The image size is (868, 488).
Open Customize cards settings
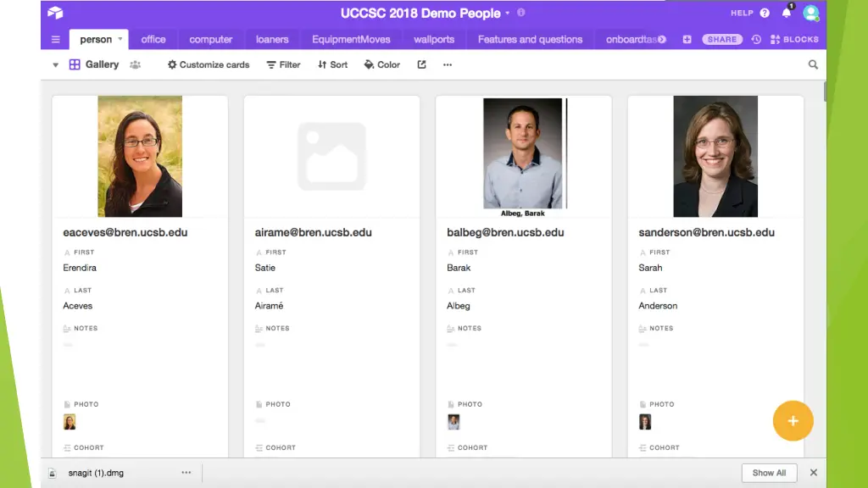pyautogui.click(x=209, y=64)
